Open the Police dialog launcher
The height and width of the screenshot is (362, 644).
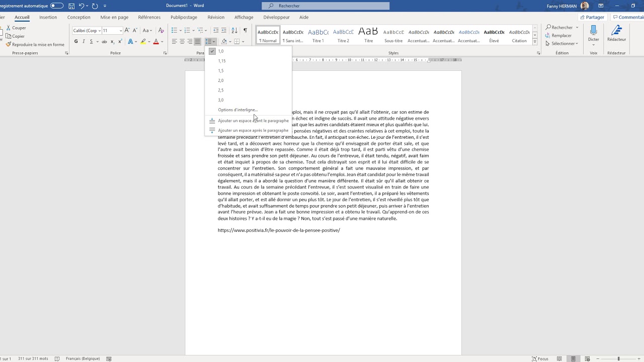click(165, 53)
